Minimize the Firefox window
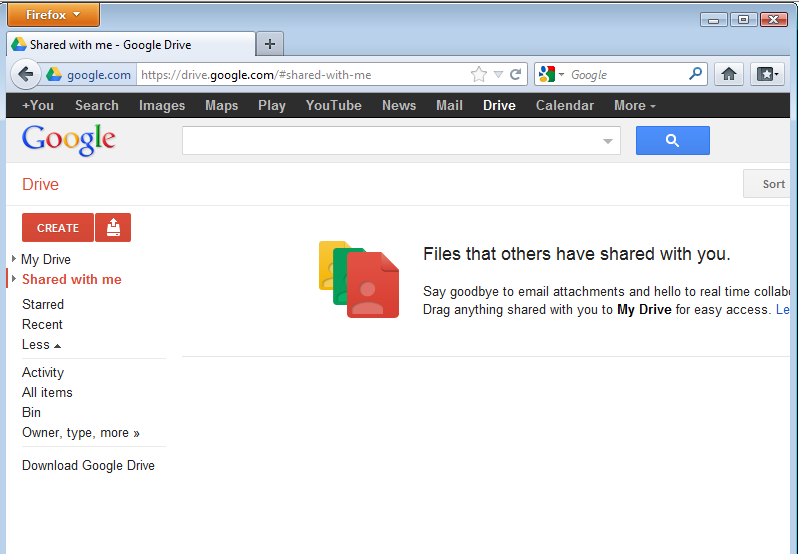 [713, 20]
